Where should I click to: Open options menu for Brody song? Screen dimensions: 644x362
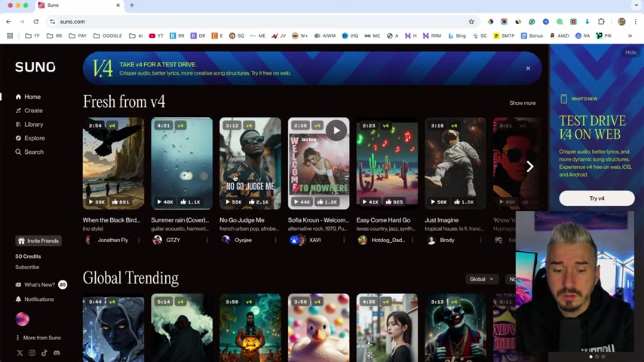[x=480, y=240]
